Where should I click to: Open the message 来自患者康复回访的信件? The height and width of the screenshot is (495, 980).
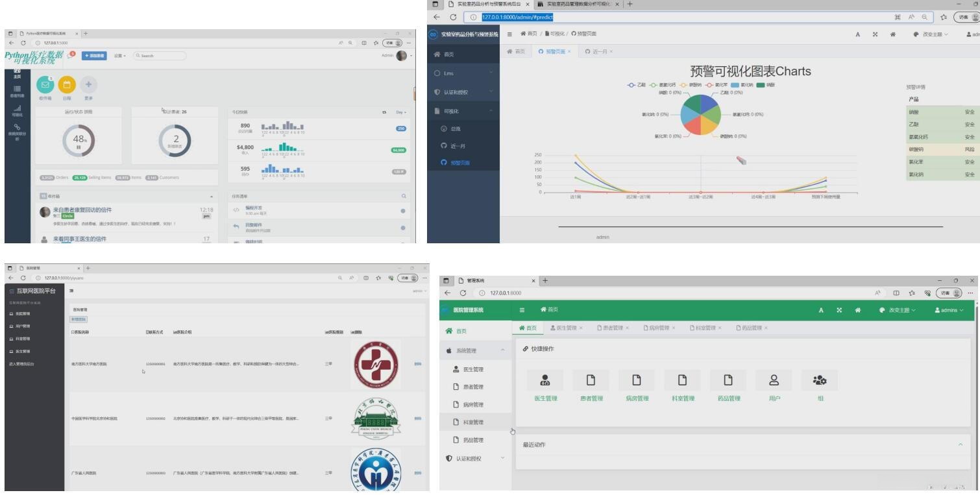click(x=82, y=210)
